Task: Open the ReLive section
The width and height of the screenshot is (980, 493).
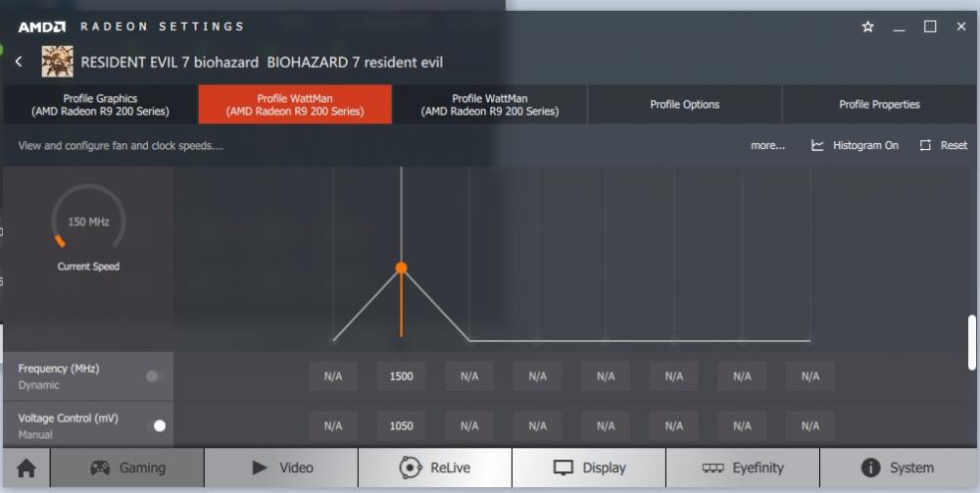Action: [x=434, y=468]
